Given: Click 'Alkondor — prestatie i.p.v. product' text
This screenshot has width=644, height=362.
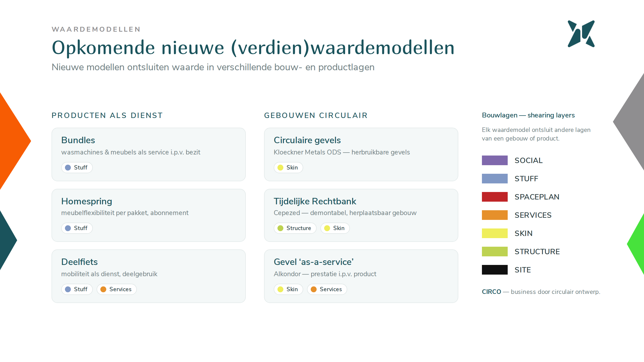Looking at the screenshot, I should click(x=325, y=274).
